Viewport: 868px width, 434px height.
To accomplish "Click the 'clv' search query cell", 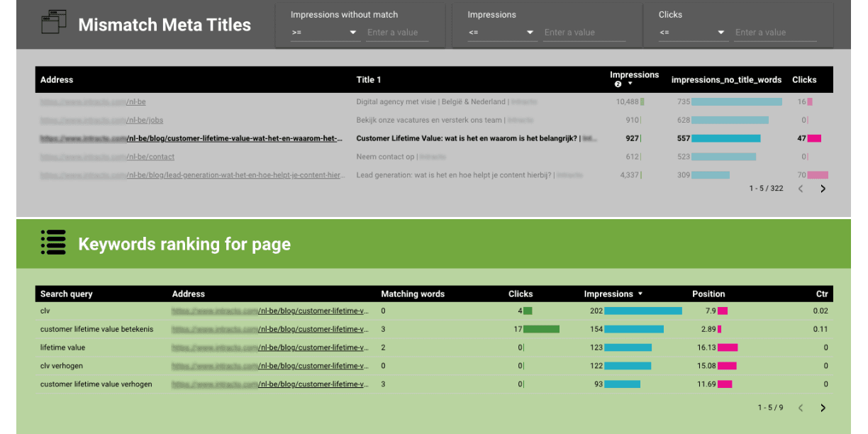I will 45,311.
